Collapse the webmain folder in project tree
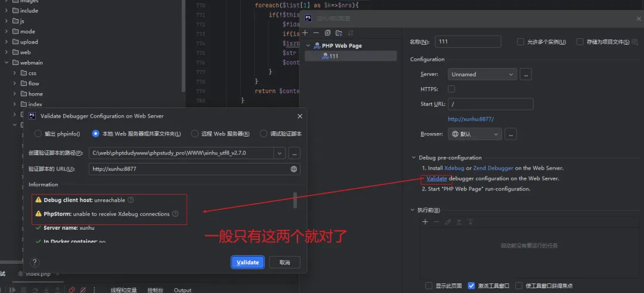Image resolution: width=644 pixels, height=293 pixels. click(x=7, y=63)
